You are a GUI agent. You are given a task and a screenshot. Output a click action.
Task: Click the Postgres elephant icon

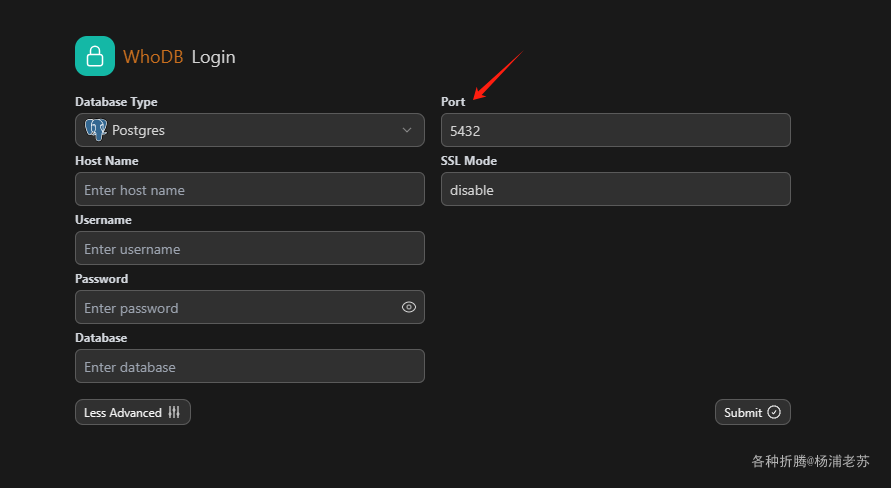click(96, 130)
